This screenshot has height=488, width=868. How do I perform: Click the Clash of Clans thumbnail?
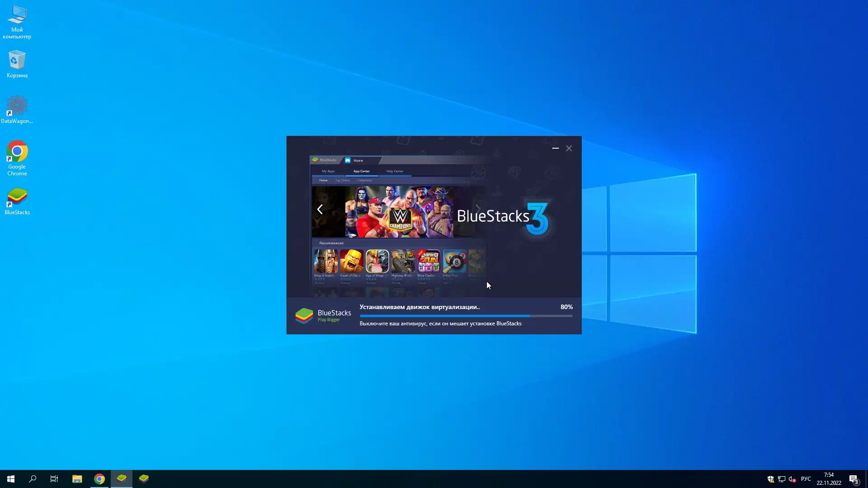click(x=351, y=261)
